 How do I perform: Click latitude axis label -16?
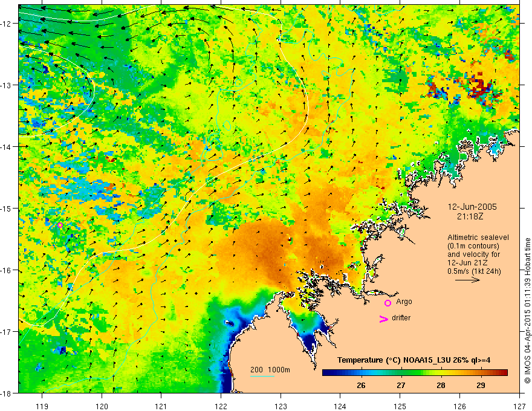coord(7,270)
